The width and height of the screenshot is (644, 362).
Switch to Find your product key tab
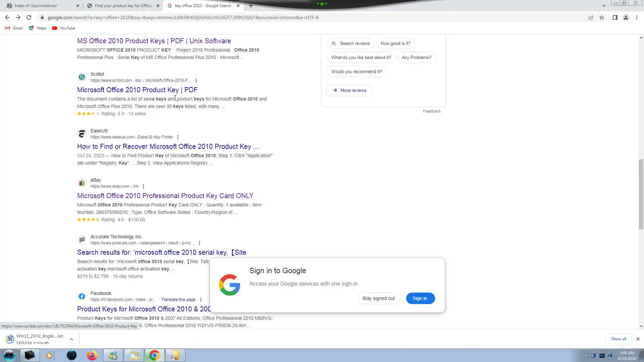click(123, 6)
